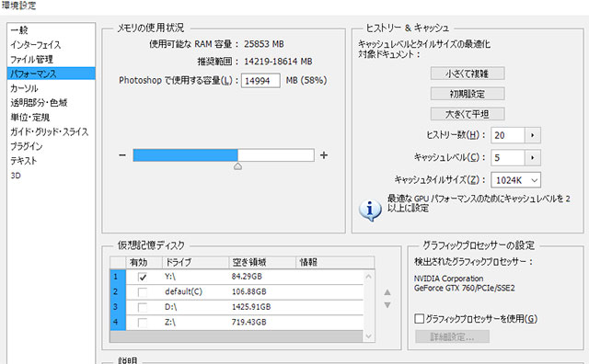589x364 pixels.
Task: Select 透明部分・色域 category
Action: pyautogui.click(x=39, y=103)
